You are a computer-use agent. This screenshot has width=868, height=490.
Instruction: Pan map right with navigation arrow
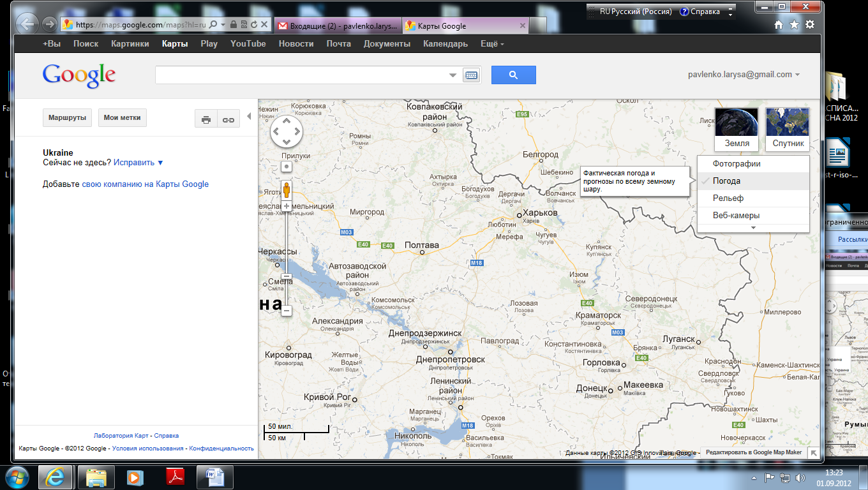(x=297, y=132)
